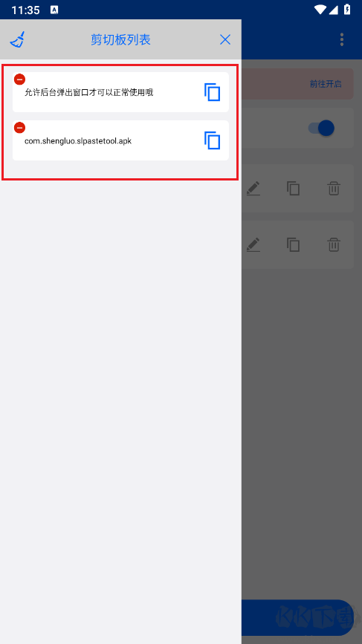The image size is (362, 644).
Task: Edit the second background row with pencil icon
Action: tap(253, 244)
